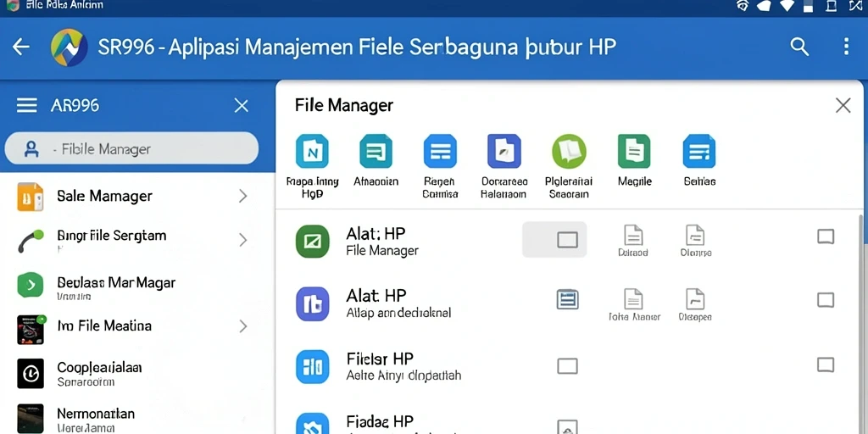Click the page title SR996 - Aplipasi Manajemen
Viewport: 868px width, 434px height.
point(357,47)
